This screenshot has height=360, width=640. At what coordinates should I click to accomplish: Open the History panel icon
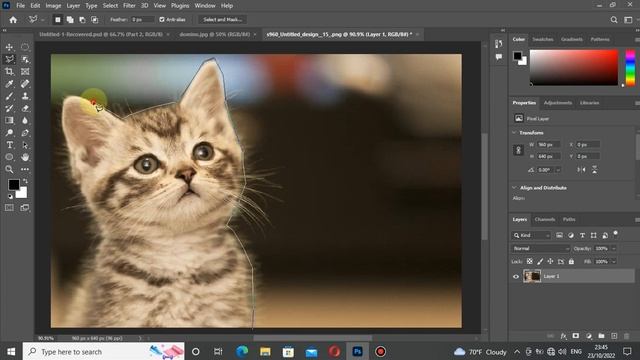[x=498, y=44]
